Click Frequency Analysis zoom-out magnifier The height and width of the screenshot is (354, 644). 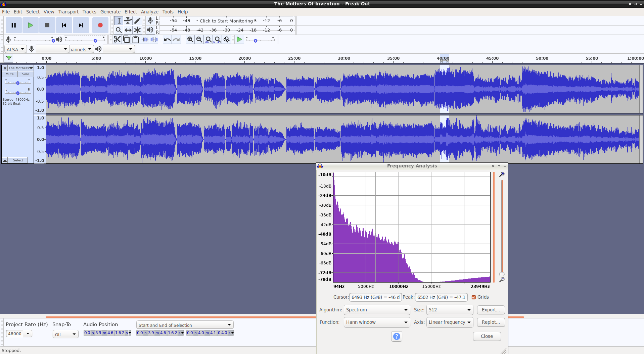502,280
